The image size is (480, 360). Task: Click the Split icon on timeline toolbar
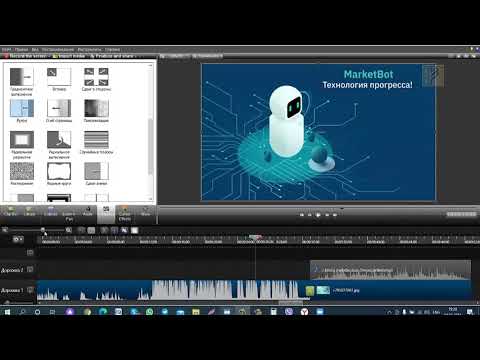[114, 230]
